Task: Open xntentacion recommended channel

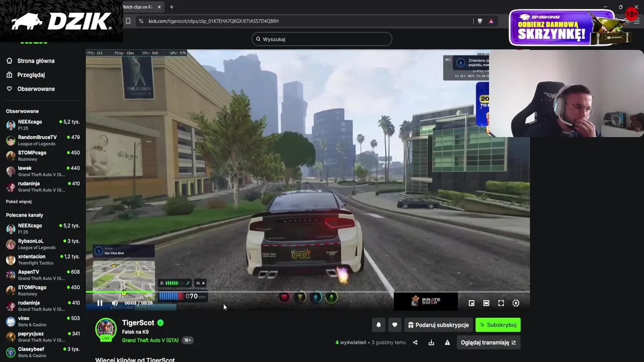Action: tap(43, 259)
